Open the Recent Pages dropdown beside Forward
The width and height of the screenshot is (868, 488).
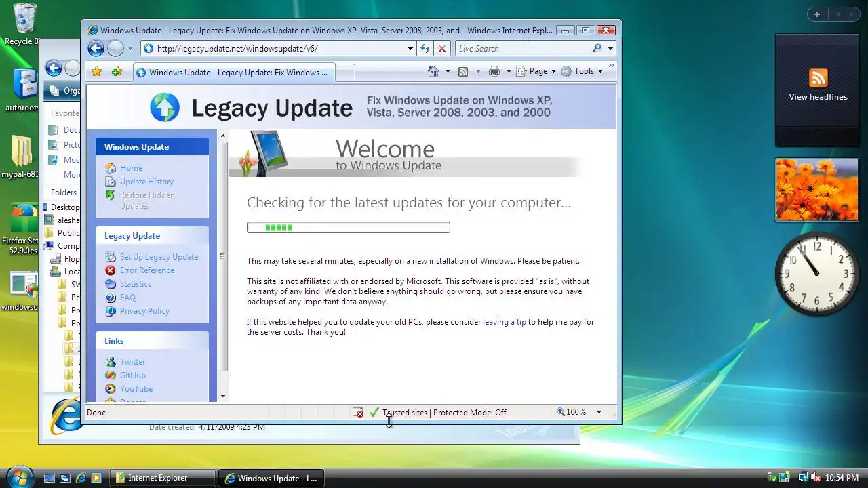pyautogui.click(x=131, y=49)
